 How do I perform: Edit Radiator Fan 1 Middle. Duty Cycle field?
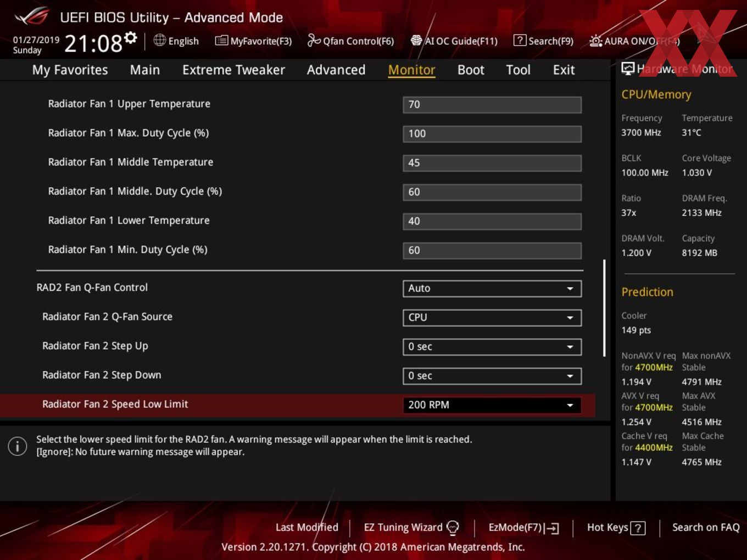click(x=492, y=192)
